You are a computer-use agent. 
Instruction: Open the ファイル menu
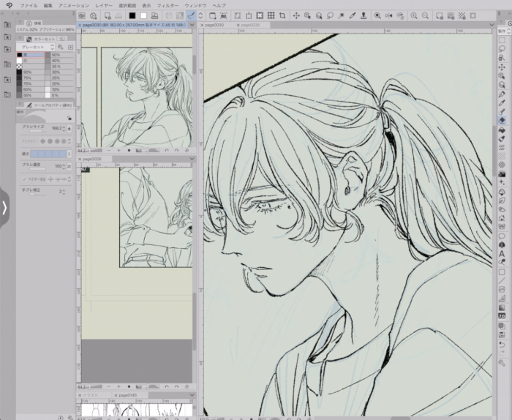[29, 6]
